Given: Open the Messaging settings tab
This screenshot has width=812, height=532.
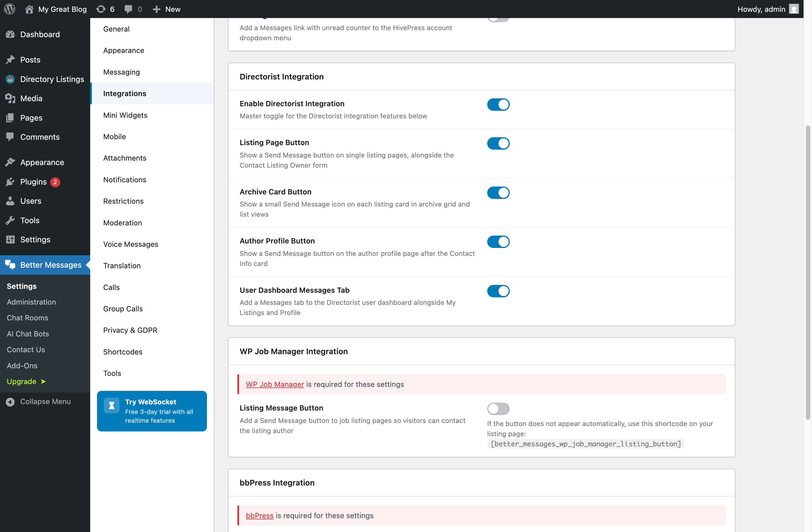Looking at the screenshot, I should 152,72.
